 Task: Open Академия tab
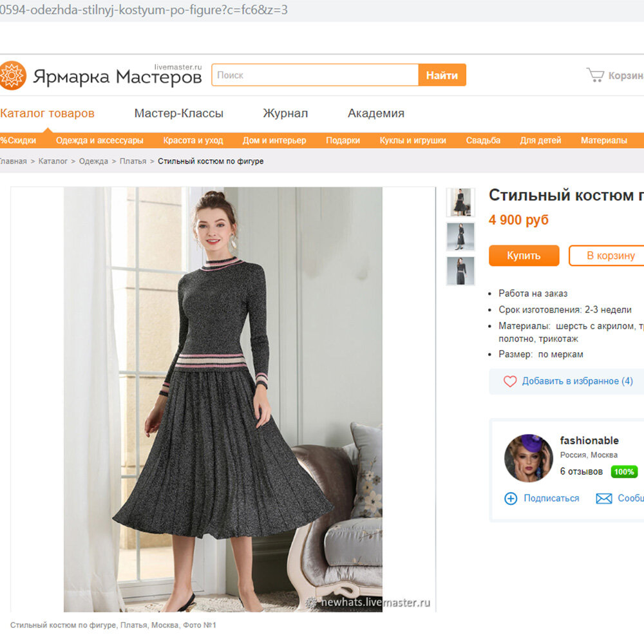pos(376,113)
